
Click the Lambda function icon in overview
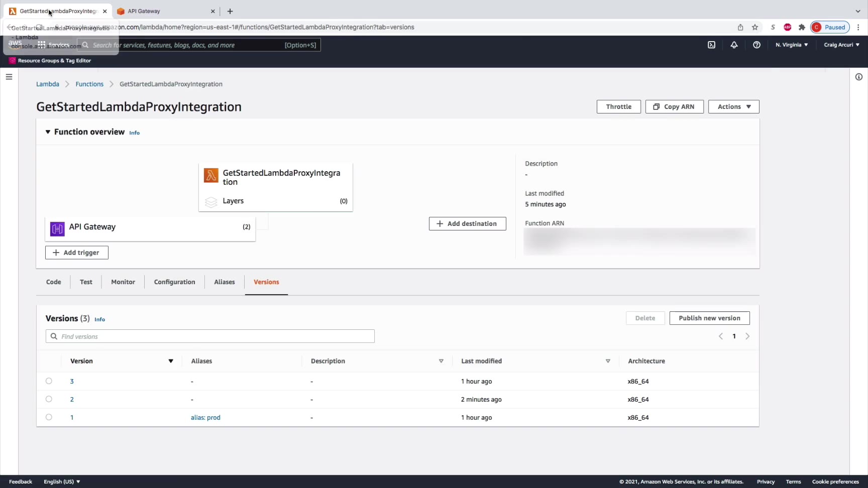click(211, 176)
